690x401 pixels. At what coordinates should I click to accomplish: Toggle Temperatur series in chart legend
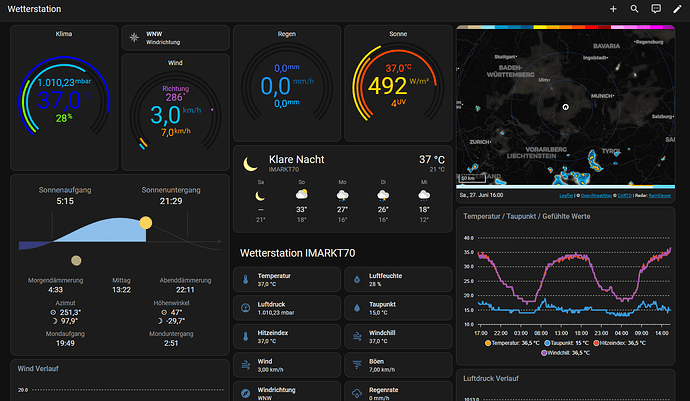(x=512, y=343)
